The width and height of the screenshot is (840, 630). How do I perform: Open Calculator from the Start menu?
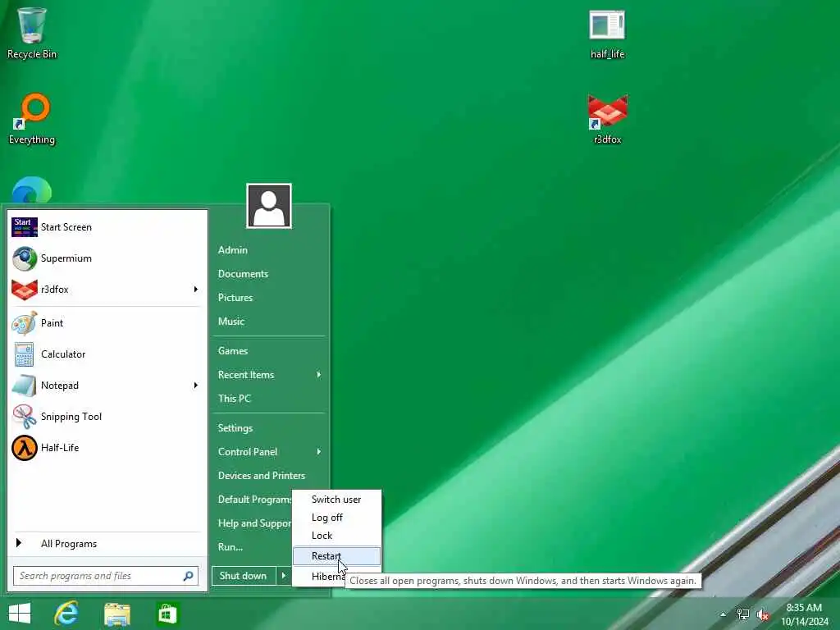pyautogui.click(x=107, y=354)
